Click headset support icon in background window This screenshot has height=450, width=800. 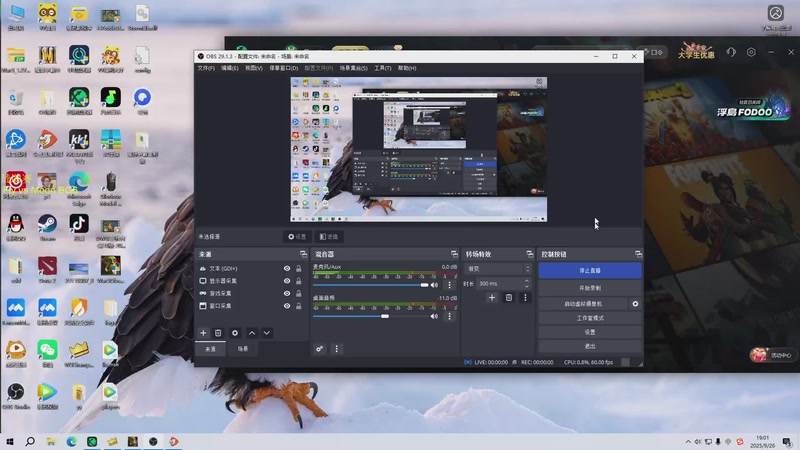pos(731,52)
